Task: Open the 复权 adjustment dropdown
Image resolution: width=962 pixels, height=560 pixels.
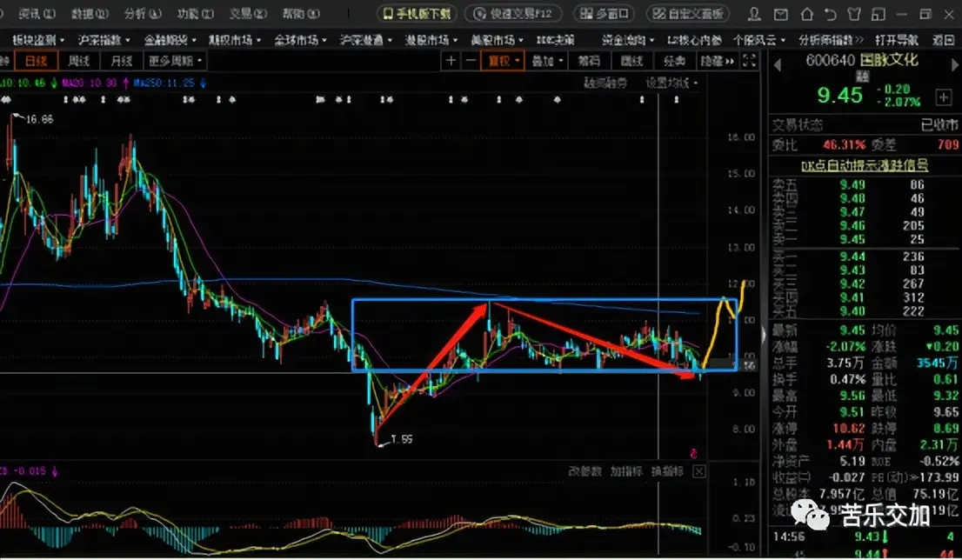Action: point(504,61)
